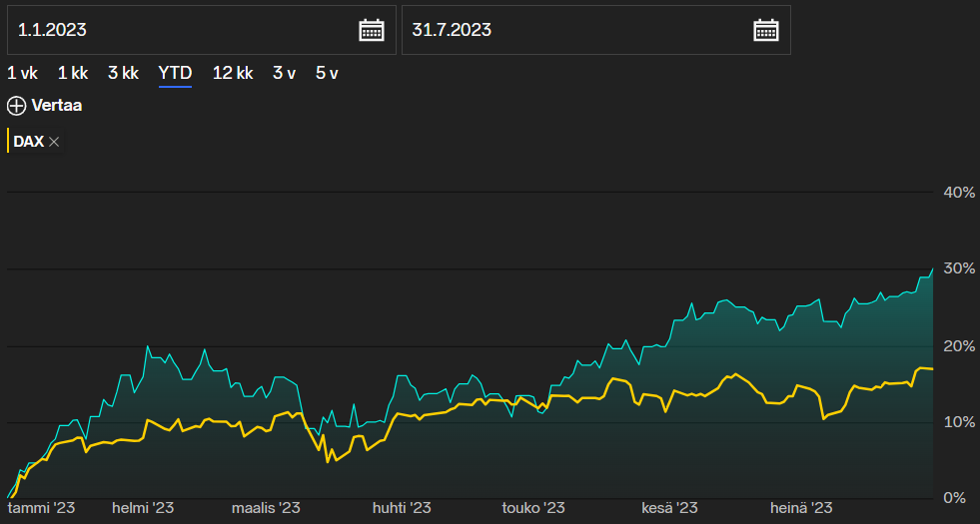Viewport: 980px width, 524px height.
Task: Click the maalis '23 axis label
Action: tap(267, 508)
